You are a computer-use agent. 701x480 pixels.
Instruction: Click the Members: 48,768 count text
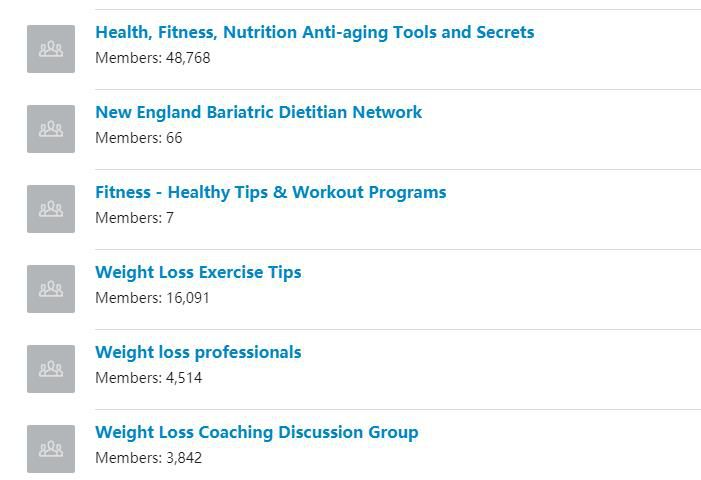[x=152, y=58]
